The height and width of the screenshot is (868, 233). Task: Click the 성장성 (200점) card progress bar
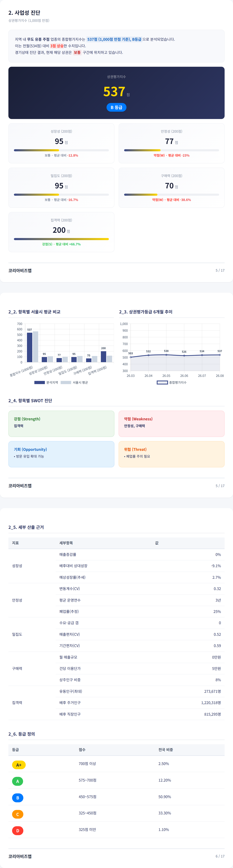(61, 150)
